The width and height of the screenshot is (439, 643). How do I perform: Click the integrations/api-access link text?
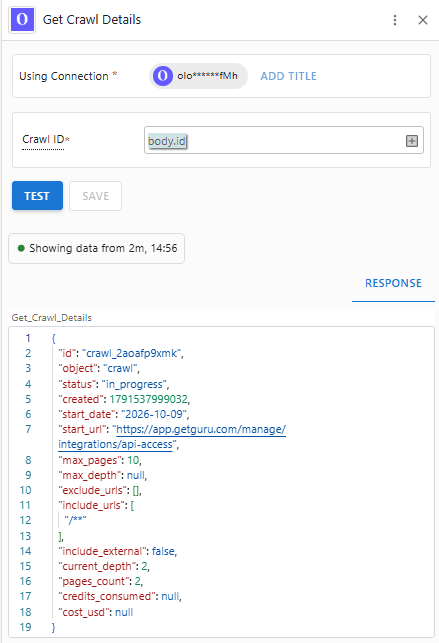115,445
